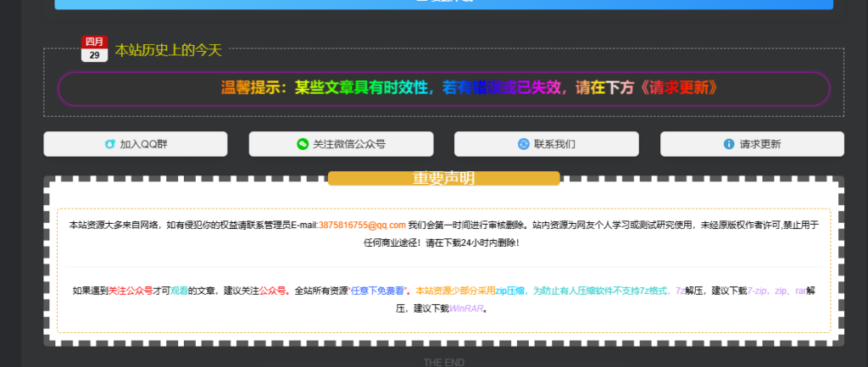Click the purple WinRAR text
Image resolution: width=868 pixels, height=367 pixels.
point(466,309)
